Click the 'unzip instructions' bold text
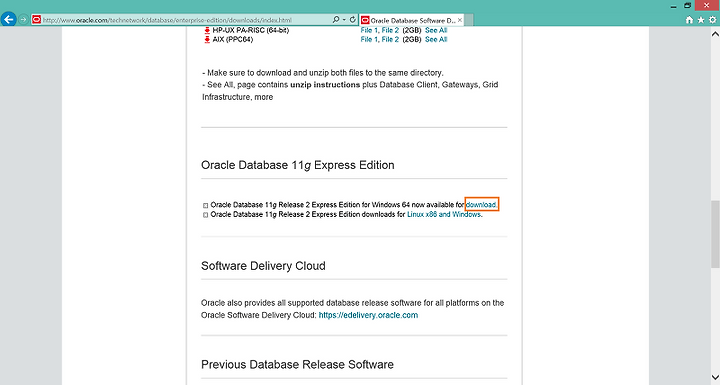Image resolution: width=720 pixels, height=385 pixels. [x=325, y=85]
